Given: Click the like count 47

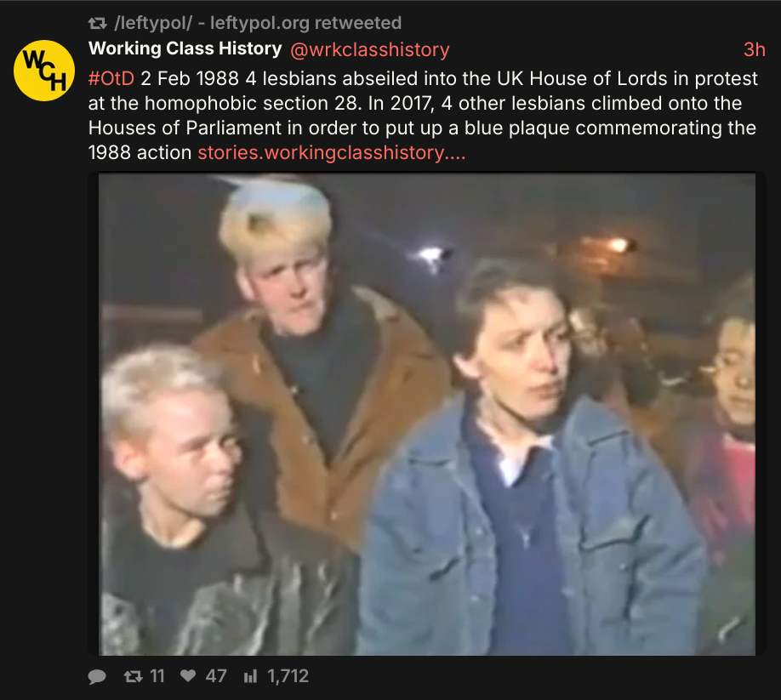Looking at the screenshot, I should pos(216,676).
